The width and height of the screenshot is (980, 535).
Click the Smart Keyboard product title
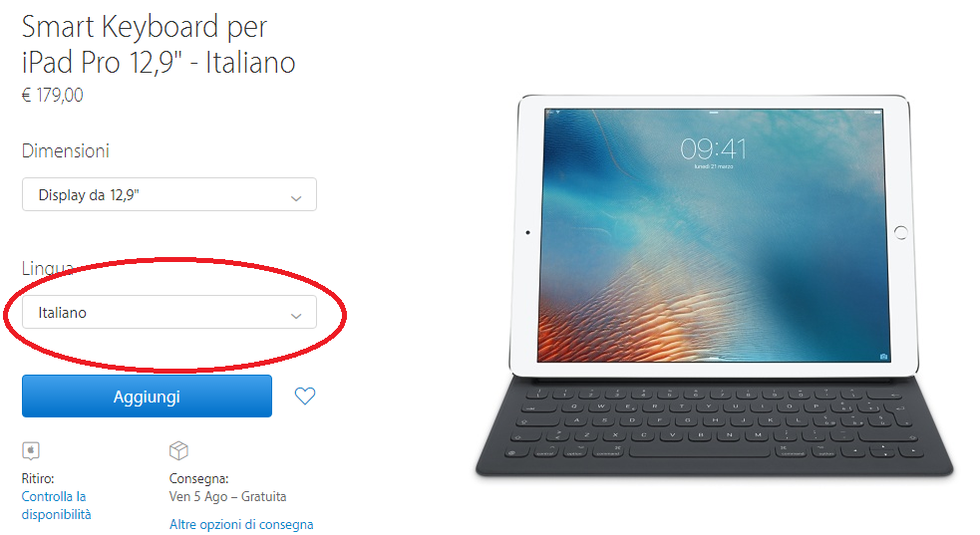(x=159, y=44)
